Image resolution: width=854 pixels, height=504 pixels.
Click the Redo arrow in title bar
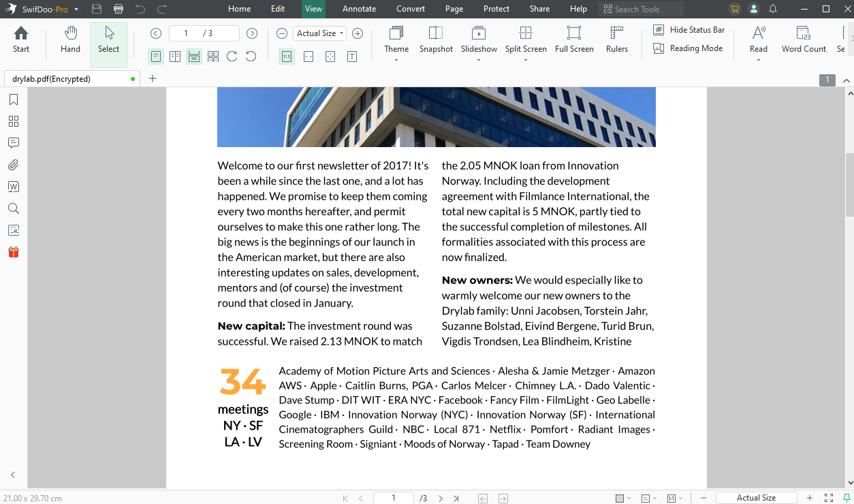tap(162, 9)
